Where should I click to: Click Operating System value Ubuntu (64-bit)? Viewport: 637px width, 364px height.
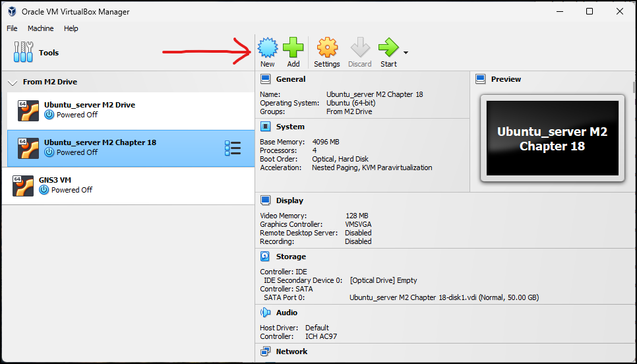point(351,103)
